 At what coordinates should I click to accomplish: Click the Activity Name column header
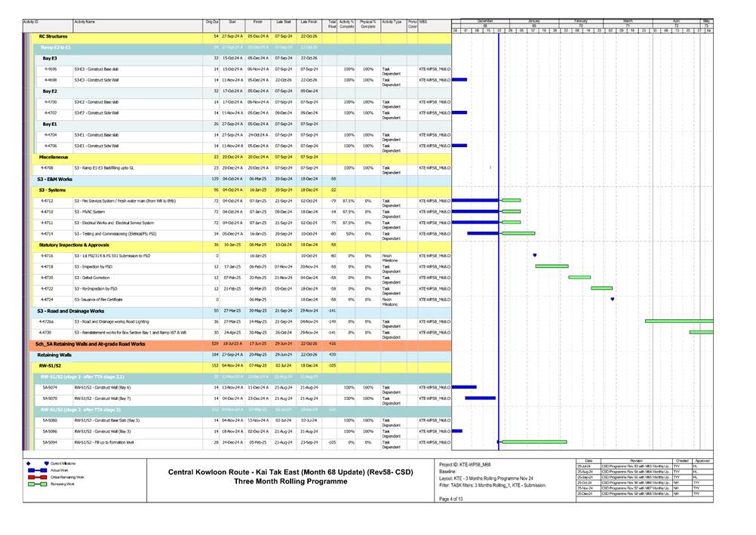pyautogui.click(x=85, y=23)
